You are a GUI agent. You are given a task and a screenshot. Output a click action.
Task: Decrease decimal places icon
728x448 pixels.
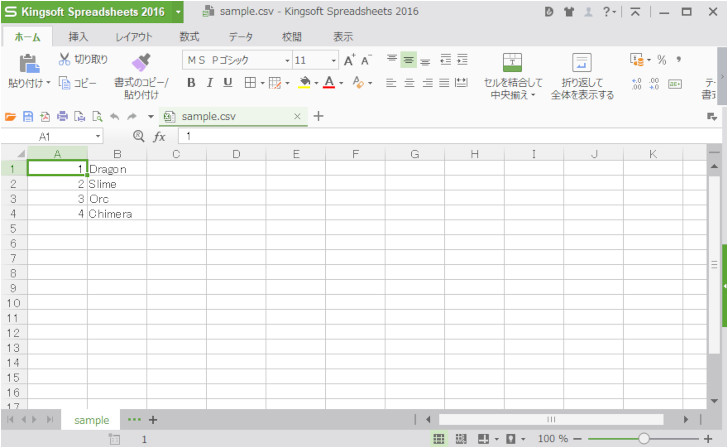[654, 84]
